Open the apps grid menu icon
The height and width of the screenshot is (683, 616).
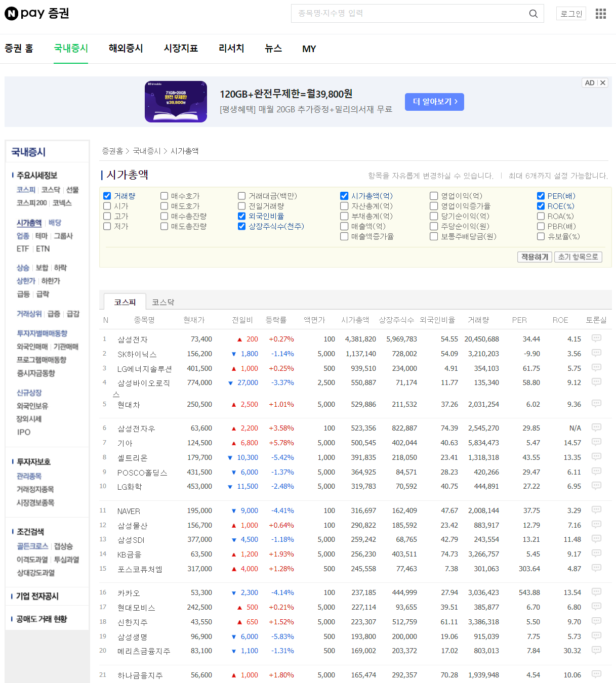tap(600, 14)
